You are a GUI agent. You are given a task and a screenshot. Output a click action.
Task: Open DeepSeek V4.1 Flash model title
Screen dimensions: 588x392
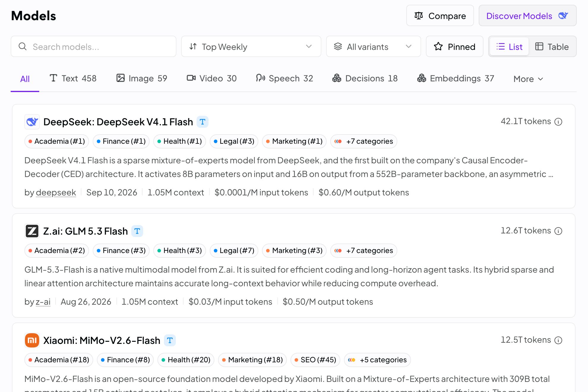[x=118, y=122]
